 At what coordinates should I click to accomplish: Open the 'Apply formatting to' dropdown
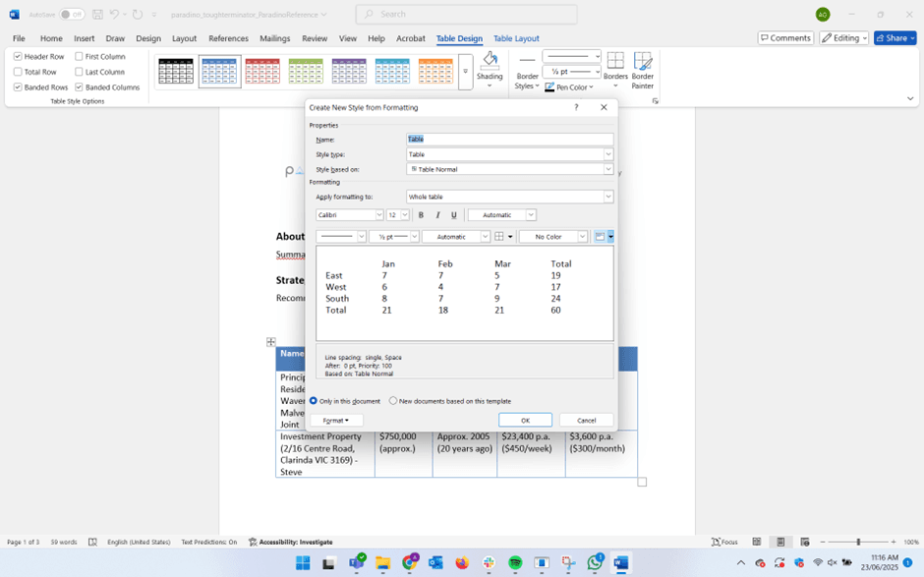point(607,196)
